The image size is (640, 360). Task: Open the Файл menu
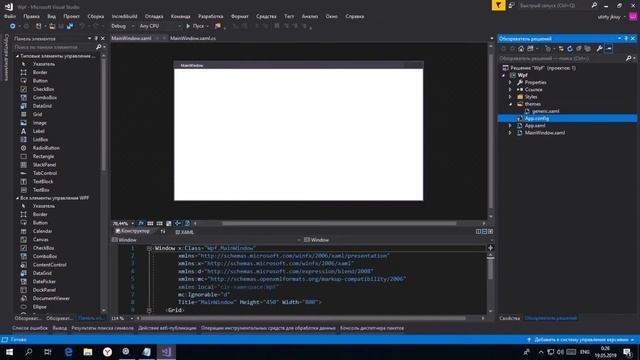10,16
